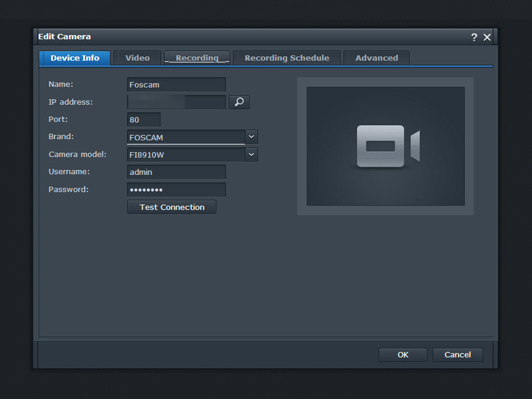Click the Name field containing Foscam
Screen dimensions: 532x399
tap(177, 85)
